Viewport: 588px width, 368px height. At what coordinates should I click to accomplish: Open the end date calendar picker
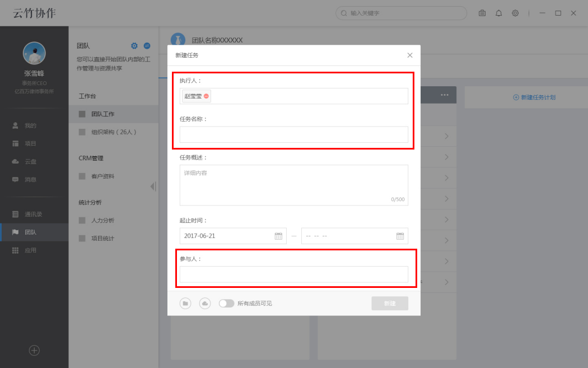pos(399,236)
